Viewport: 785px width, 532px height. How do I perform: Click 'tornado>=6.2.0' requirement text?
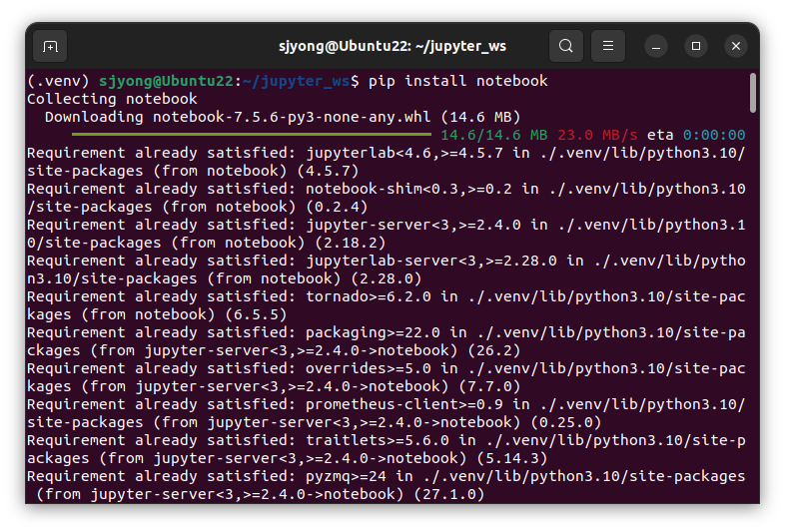(369, 297)
